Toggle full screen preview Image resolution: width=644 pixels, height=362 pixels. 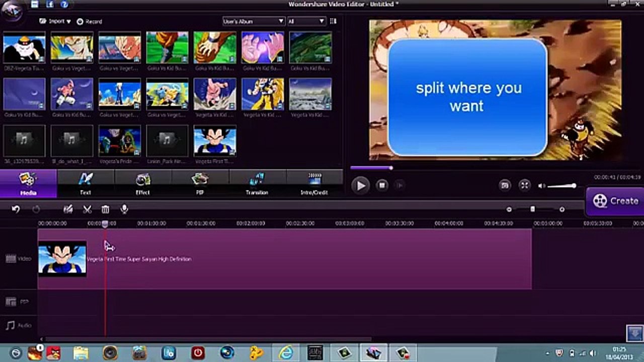pyautogui.click(x=525, y=186)
